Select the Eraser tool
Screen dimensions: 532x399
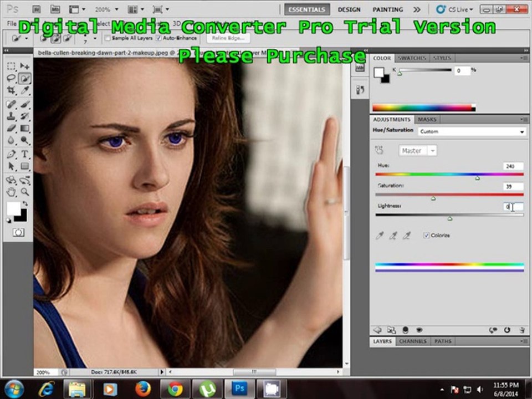pyautogui.click(x=11, y=128)
